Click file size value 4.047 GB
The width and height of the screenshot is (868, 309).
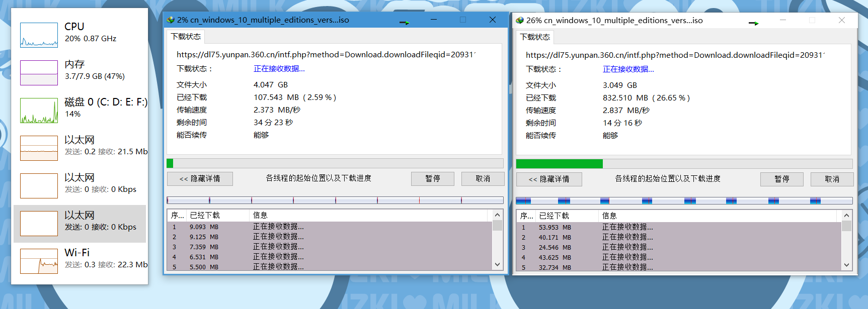coord(271,85)
